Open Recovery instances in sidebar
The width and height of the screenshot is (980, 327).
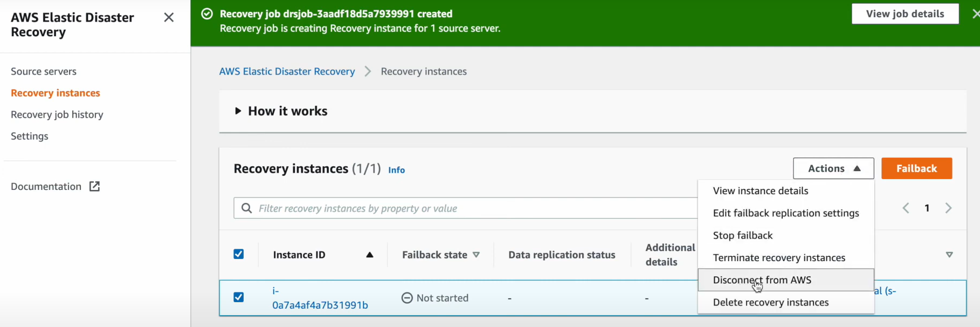[56, 93]
